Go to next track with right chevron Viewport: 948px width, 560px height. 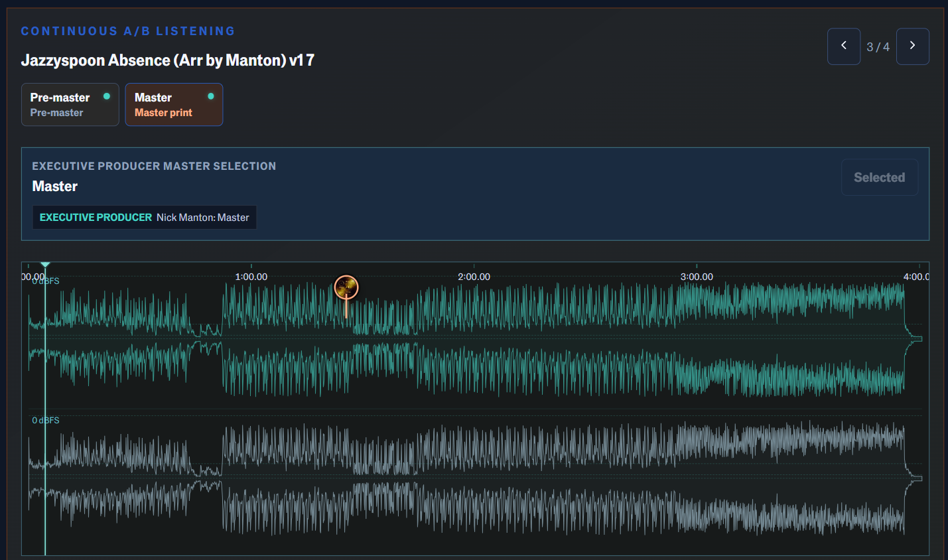(x=912, y=46)
